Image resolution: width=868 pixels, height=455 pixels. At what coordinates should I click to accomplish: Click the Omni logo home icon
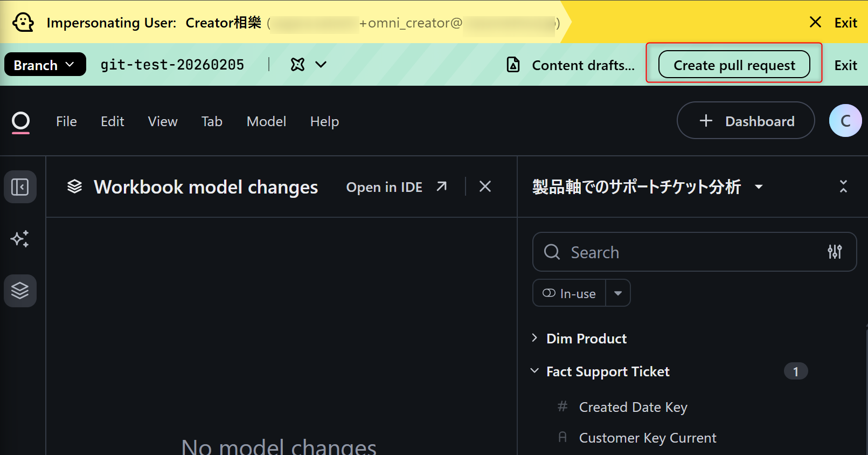(20, 122)
